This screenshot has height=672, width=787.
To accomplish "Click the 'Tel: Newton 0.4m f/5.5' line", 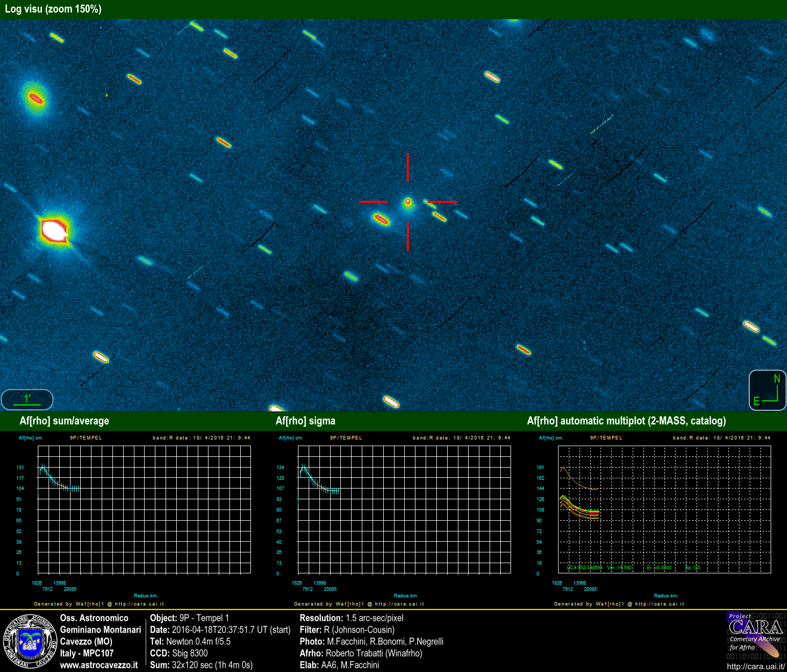I will pyautogui.click(x=190, y=641).
